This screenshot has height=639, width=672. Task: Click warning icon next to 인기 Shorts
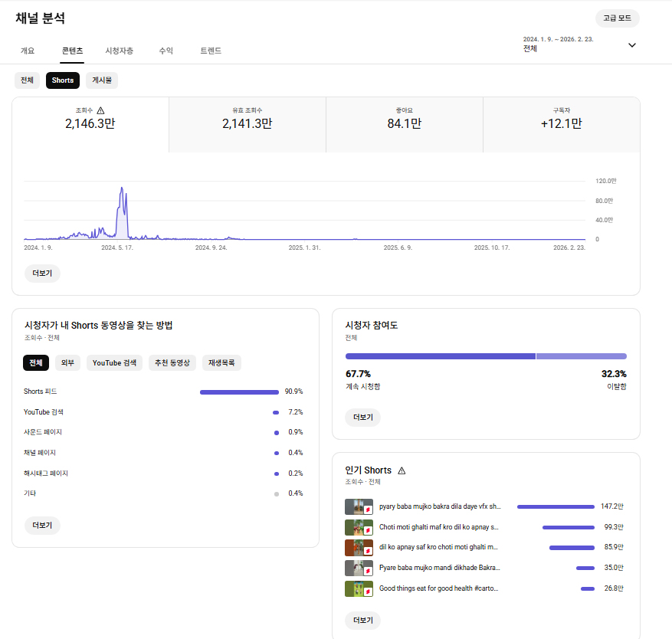402,470
